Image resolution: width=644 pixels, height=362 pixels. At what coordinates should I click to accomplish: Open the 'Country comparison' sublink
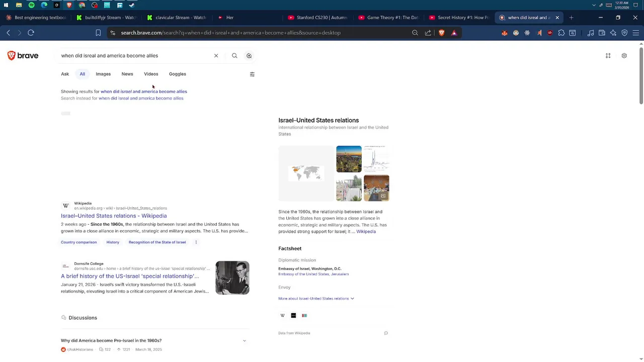click(79, 242)
